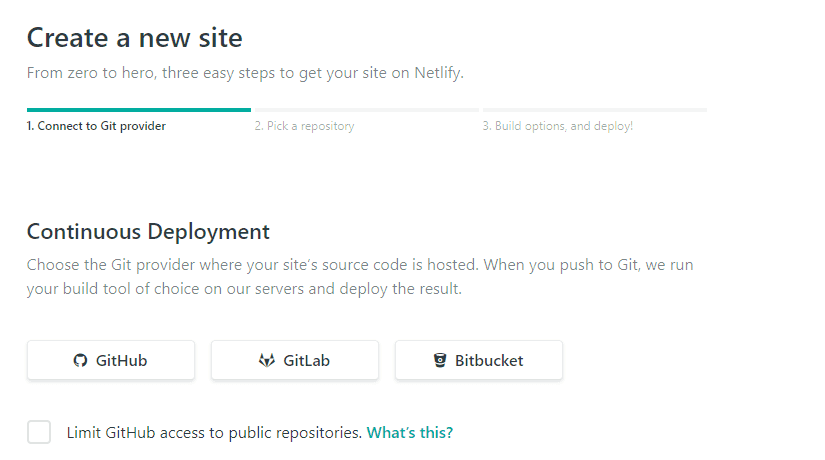Click the 'From zero to hero' subtitle text
The height and width of the screenshot is (460, 825).
245,73
